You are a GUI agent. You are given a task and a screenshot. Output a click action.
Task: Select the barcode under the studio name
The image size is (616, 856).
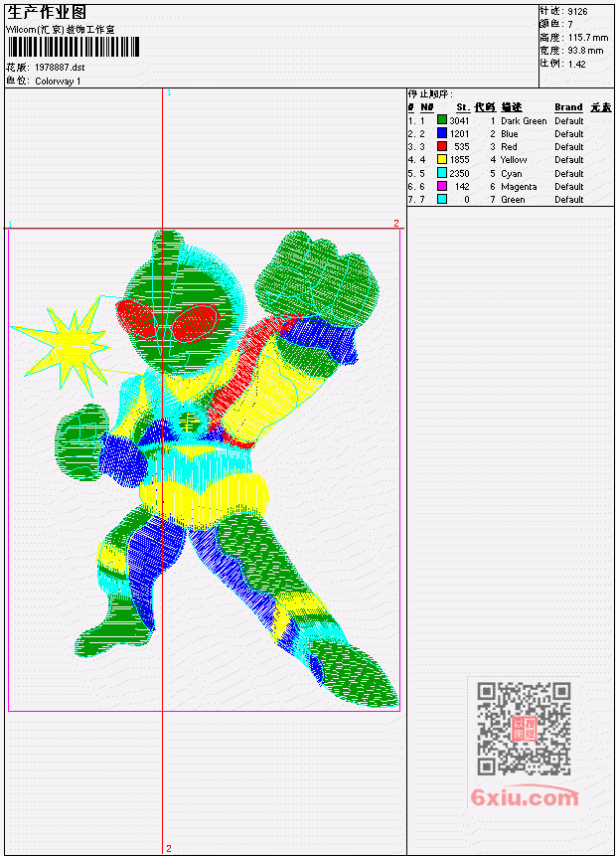(74, 47)
